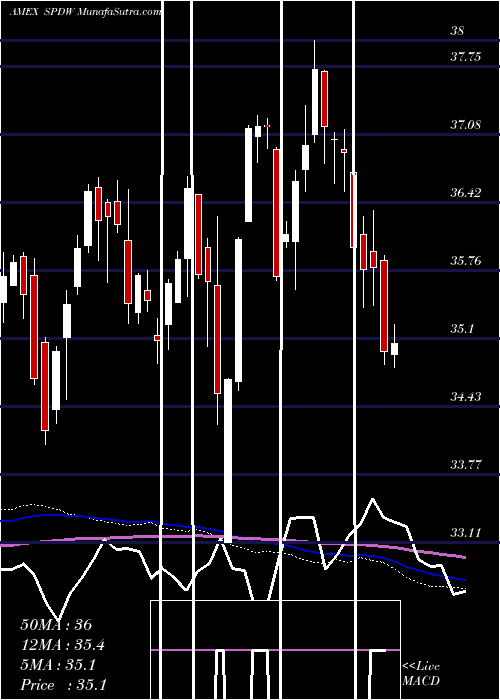Click the '5MA : 35.1' readout
Viewport: 500px width, 700px height.
[58, 665]
